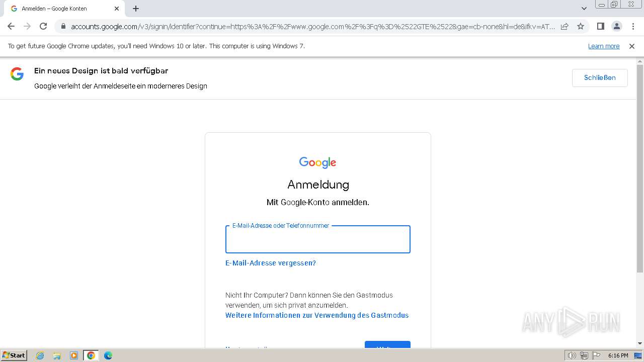This screenshot has width=644, height=362.
Task: Open Learn more about Chrome updates
Action: [604, 46]
